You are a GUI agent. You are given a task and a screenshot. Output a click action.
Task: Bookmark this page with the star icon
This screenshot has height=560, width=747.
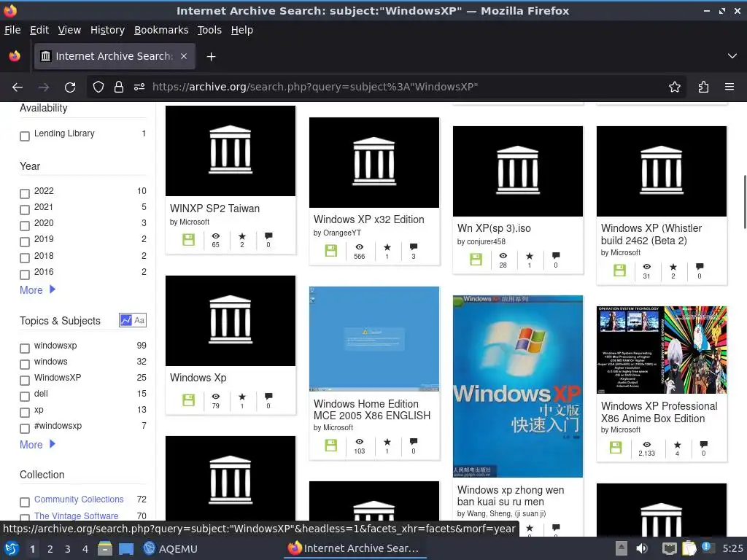tap(675, 87)
